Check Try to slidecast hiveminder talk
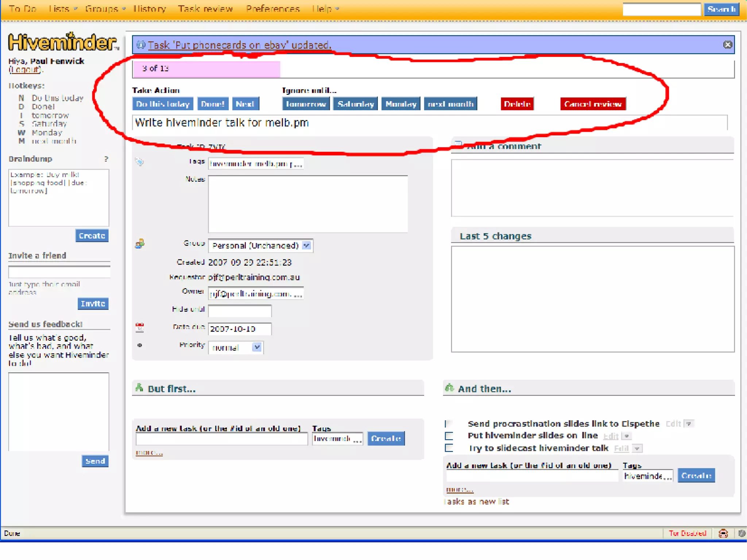747x560 pixels. point(449,448)
